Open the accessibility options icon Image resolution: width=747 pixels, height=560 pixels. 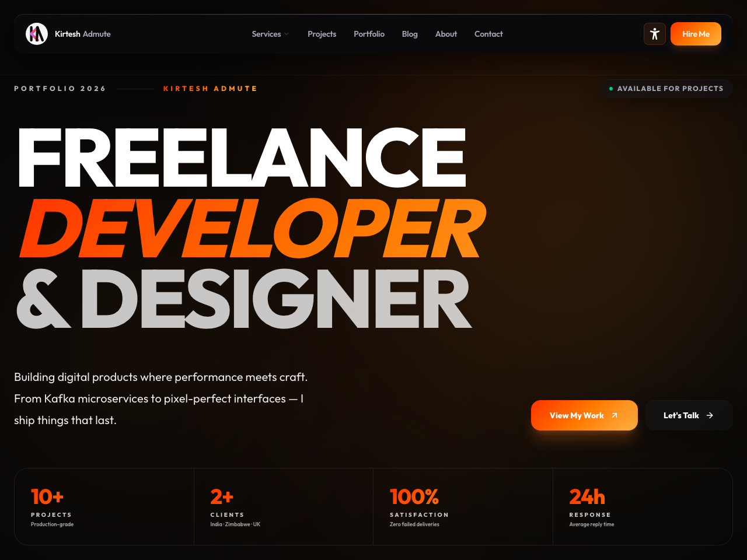coord(655,34)
